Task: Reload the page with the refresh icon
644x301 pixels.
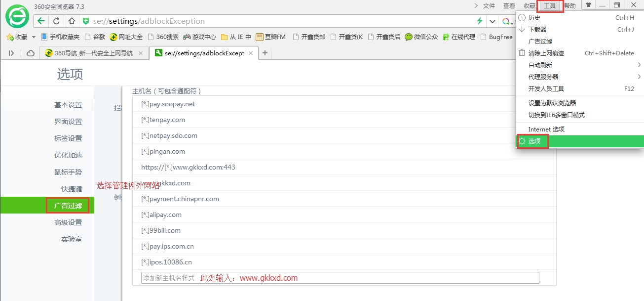Action: point(56,21)
